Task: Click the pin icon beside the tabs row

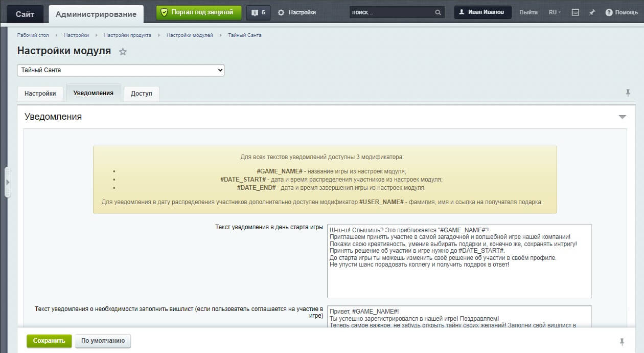Action: point(628,93)
